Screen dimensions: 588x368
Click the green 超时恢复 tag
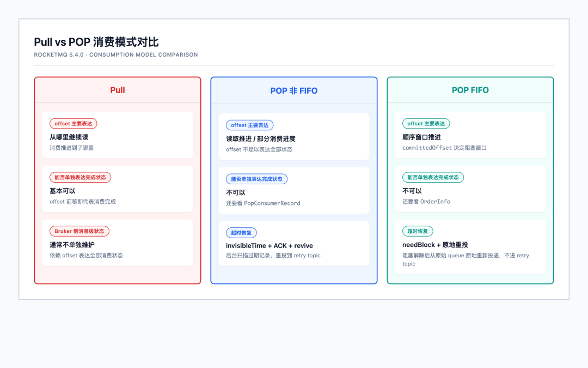[418, 231]
